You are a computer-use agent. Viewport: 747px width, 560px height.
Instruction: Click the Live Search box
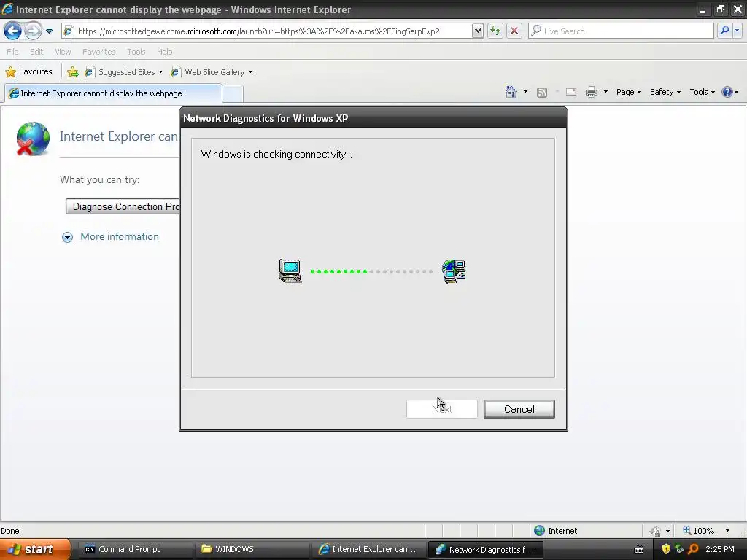621,31
